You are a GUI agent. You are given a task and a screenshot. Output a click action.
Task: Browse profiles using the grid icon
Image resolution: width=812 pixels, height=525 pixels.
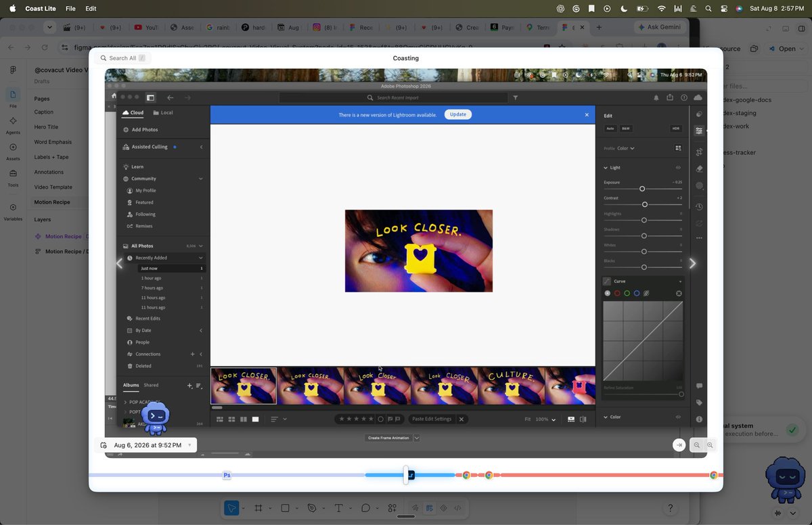pos(679,148)
